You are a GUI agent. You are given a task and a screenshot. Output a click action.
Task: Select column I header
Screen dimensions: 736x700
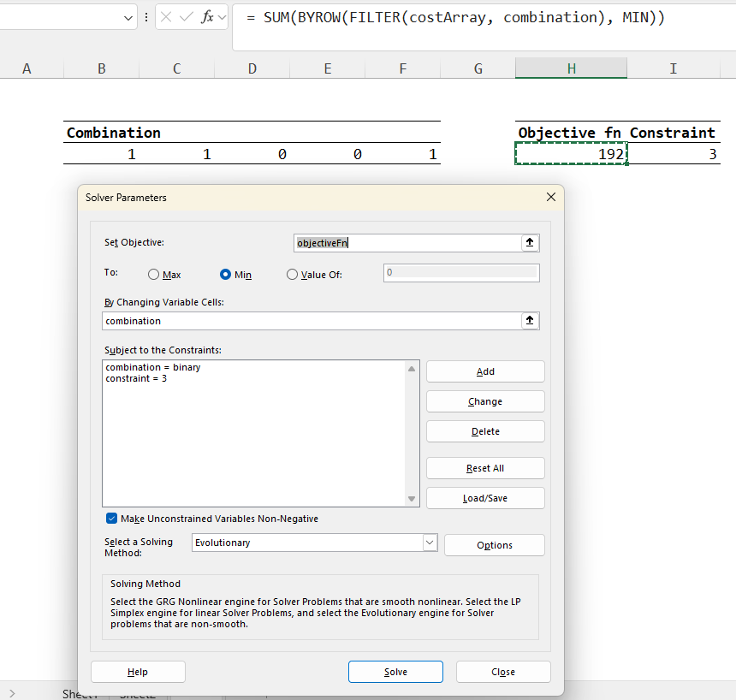(674, 68)
